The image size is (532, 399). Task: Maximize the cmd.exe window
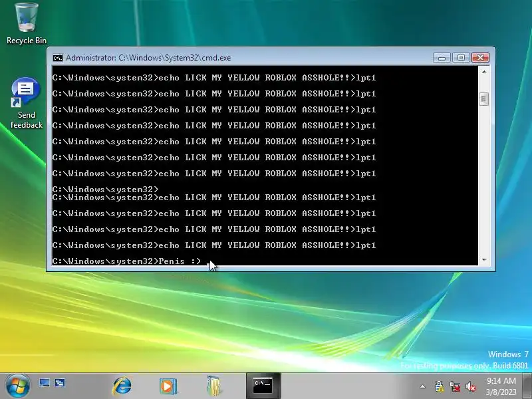tap(461, 58)
